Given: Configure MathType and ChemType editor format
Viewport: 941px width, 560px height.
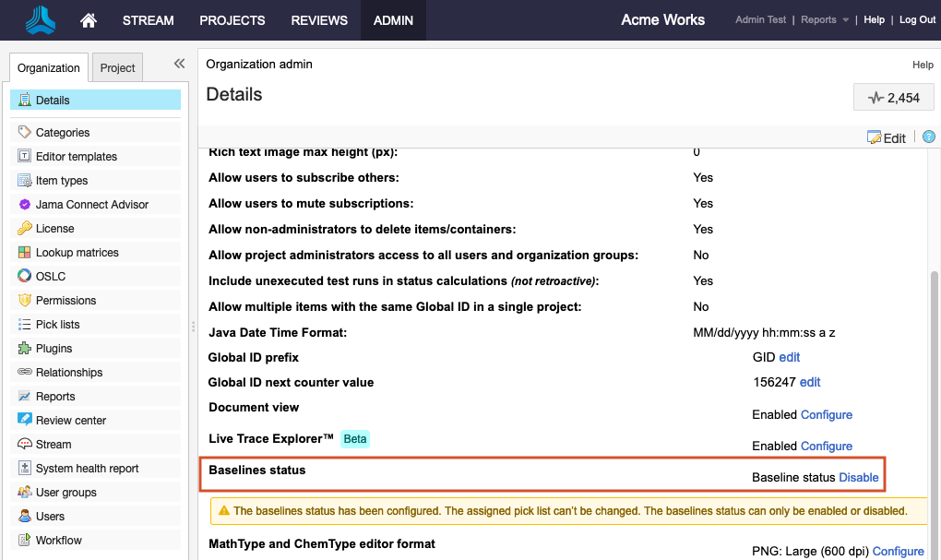Looking at the screenshot, I should pos(898,551).
